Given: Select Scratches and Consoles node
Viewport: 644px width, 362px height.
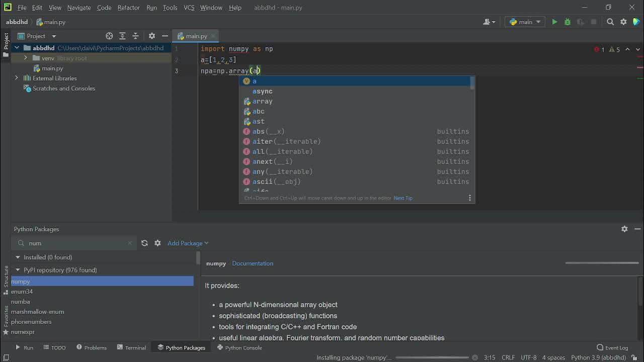Looking at the screenshot, I should [x=59, y=88].
